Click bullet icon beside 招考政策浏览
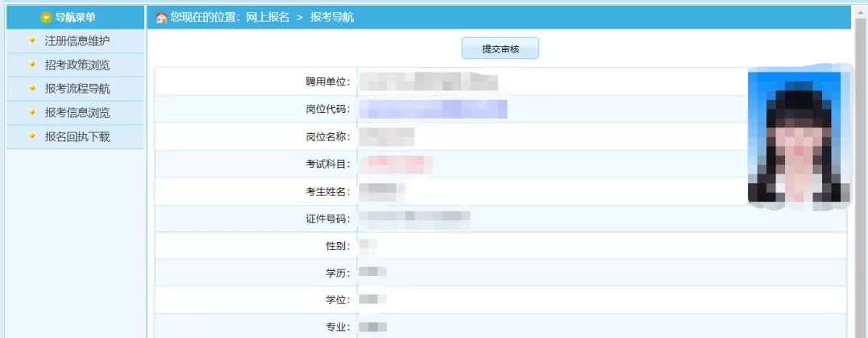Image resolution: width=868 pixels, height=338 pixels. coord(32,65)
